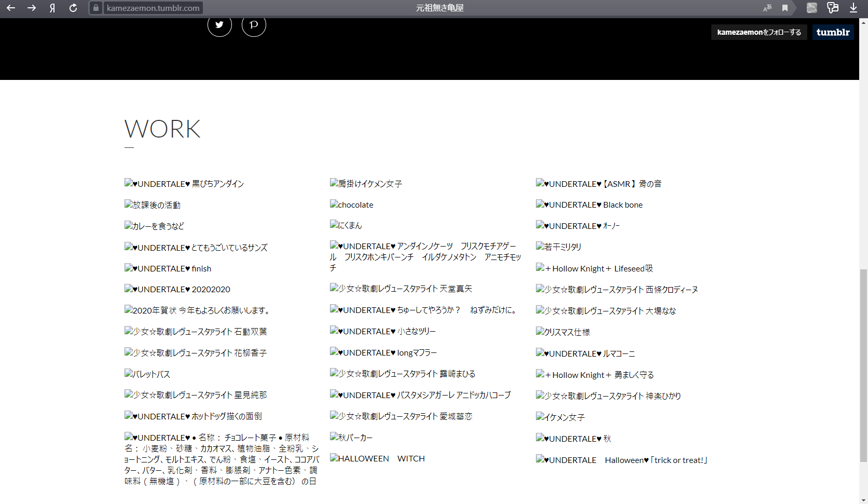This screenshot has width=868, height=504.
Task: Follow kamezaemon on Tumblr
Action: (x=759, y=32)
